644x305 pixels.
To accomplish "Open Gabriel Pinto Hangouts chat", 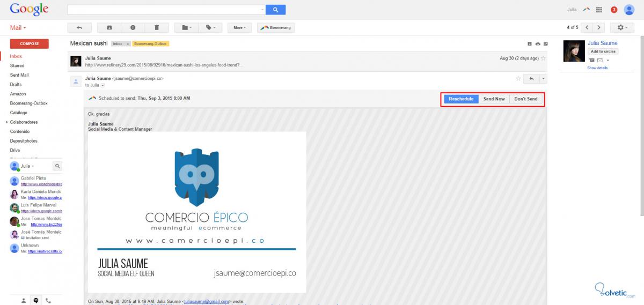I will tap(36, 181).
